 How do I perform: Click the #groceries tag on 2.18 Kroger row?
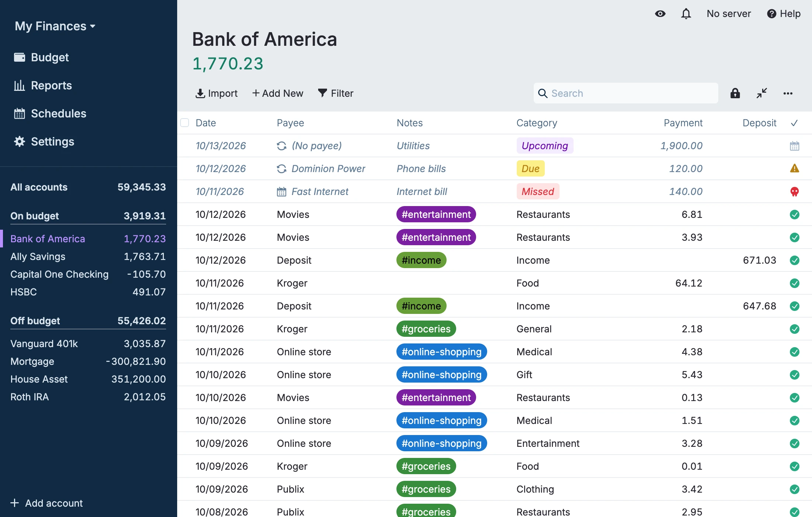pyautogui.click(x=426, y=329)
